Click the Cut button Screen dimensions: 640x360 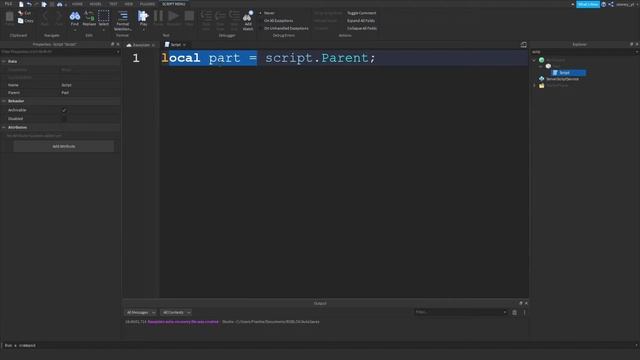[25, 13]
